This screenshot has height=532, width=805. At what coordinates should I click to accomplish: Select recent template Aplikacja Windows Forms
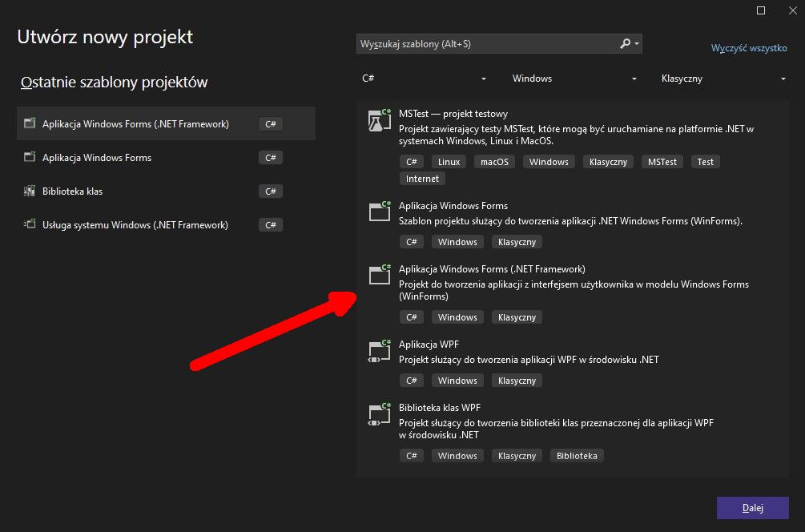point(166,157)
